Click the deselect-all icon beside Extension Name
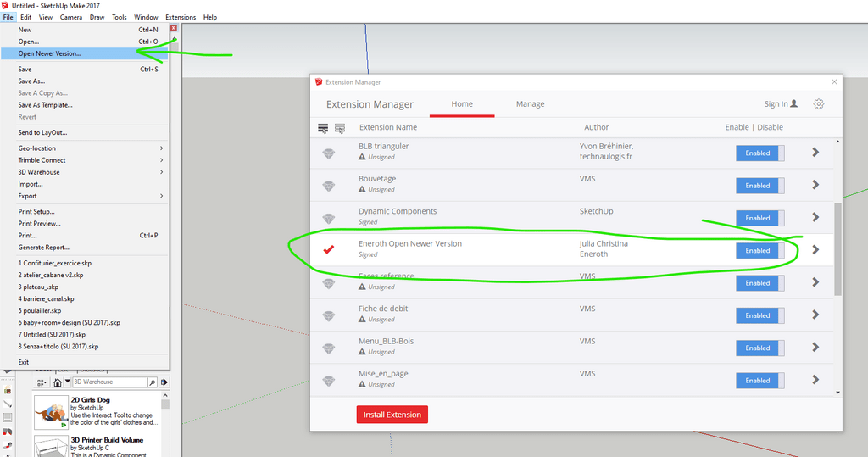Screen dimensions: 868x457 (x=340, y=128)
